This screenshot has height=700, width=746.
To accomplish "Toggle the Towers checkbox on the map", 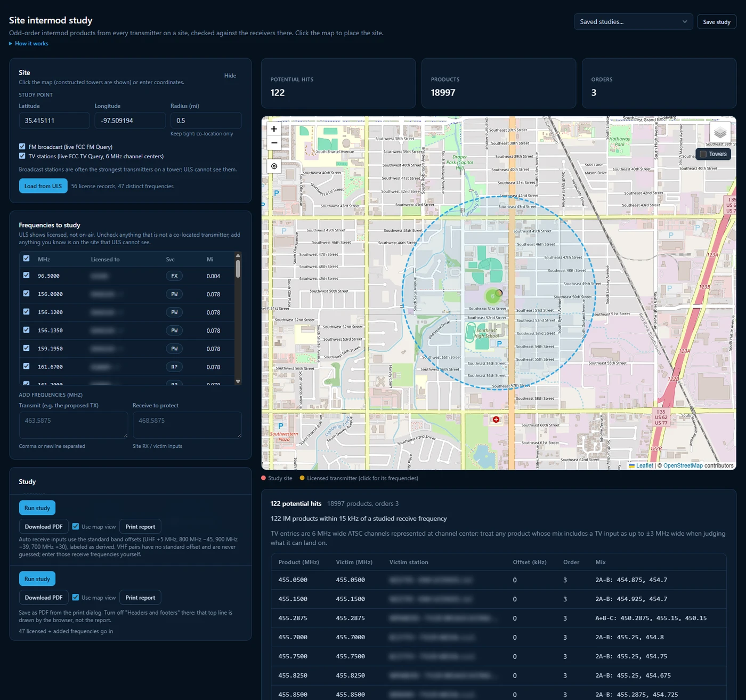I will coord(703,154).
